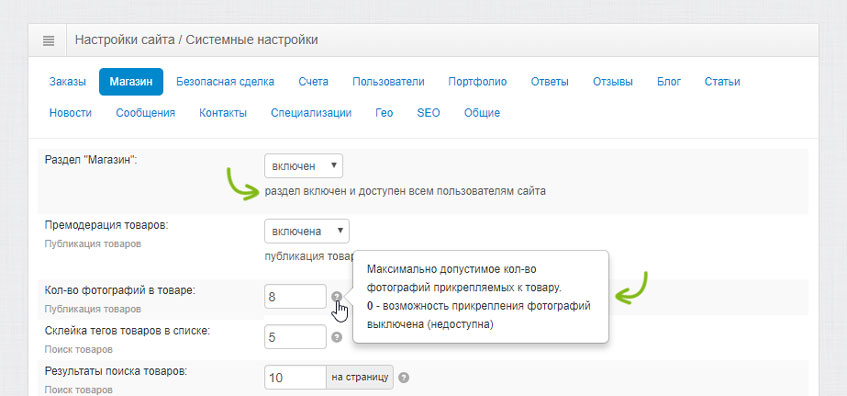Switch to the Портфолио tab
This screenshot has width=847, height=396.
(x=478, y=82)
